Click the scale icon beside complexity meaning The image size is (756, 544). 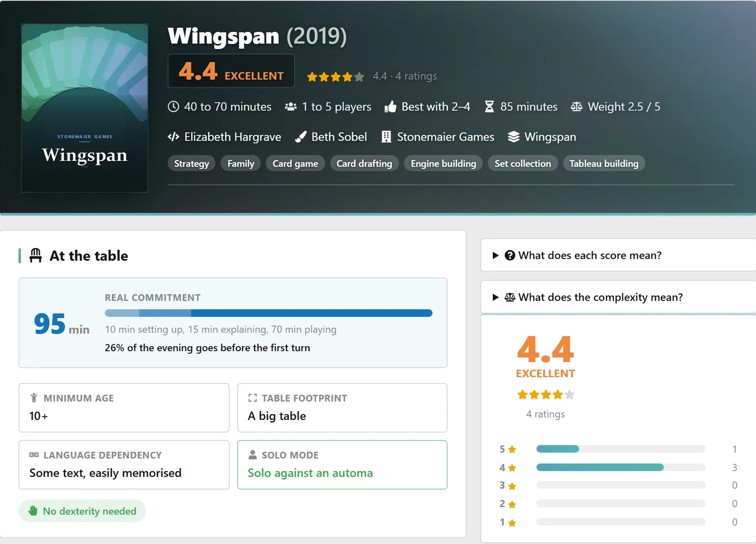pos(510,297)
